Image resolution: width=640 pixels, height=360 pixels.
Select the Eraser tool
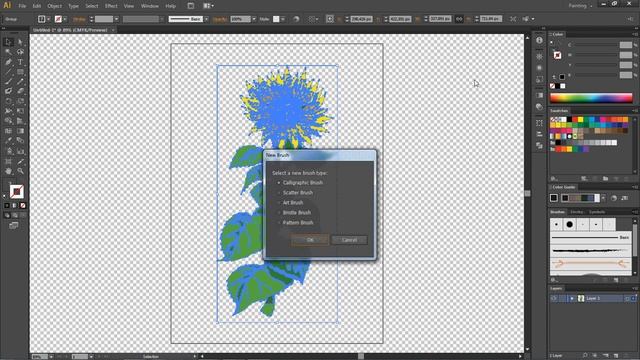[20, 91]
